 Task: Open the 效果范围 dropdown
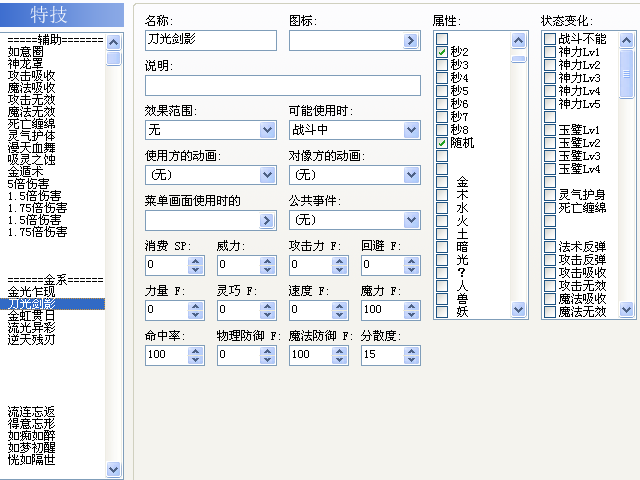coord(267,130)
